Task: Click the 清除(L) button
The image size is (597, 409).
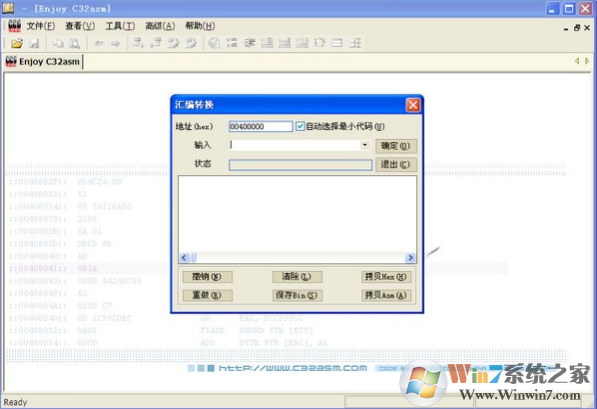Action: 297,276
